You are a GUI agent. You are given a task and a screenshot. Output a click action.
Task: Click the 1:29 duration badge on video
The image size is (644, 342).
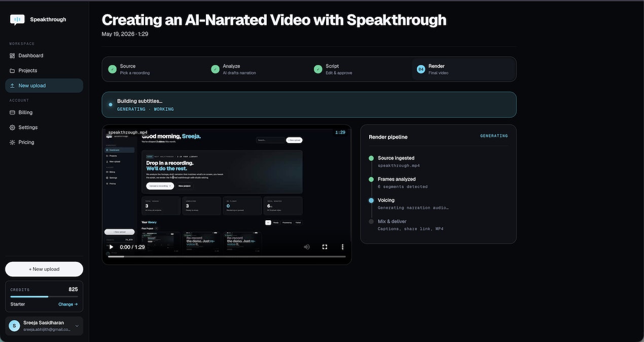pyautogui.click(x=340, y=132)
